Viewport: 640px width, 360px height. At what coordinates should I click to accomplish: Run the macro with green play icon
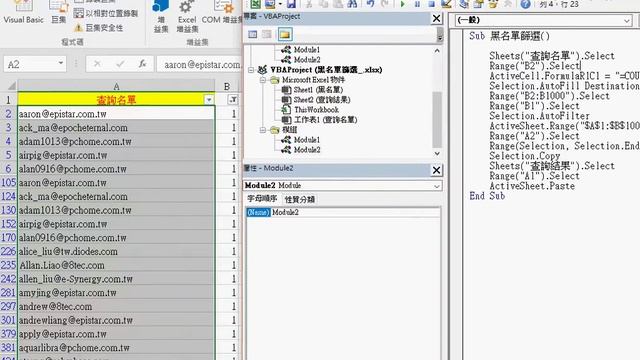(402, 4)
